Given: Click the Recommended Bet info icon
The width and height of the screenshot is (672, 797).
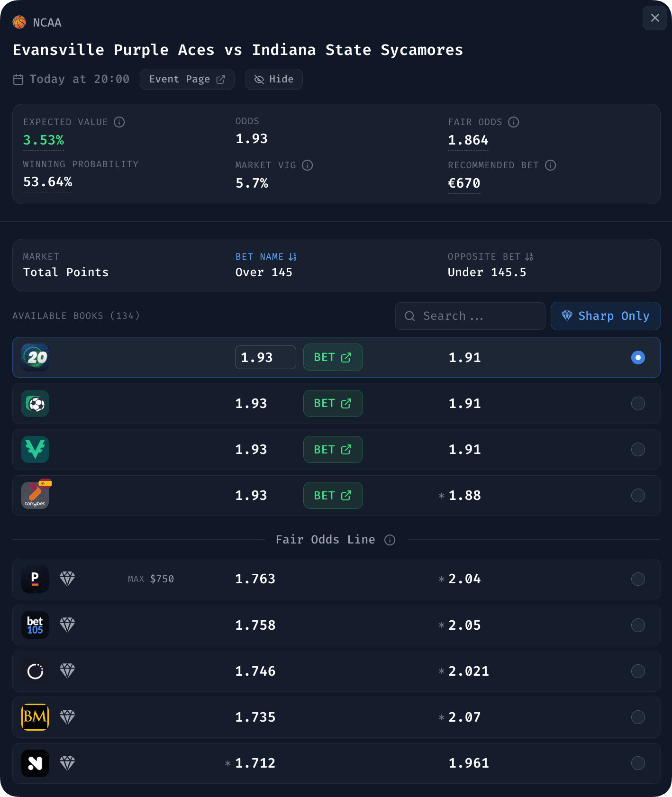Looking at the screenshot, I should 550,165.
